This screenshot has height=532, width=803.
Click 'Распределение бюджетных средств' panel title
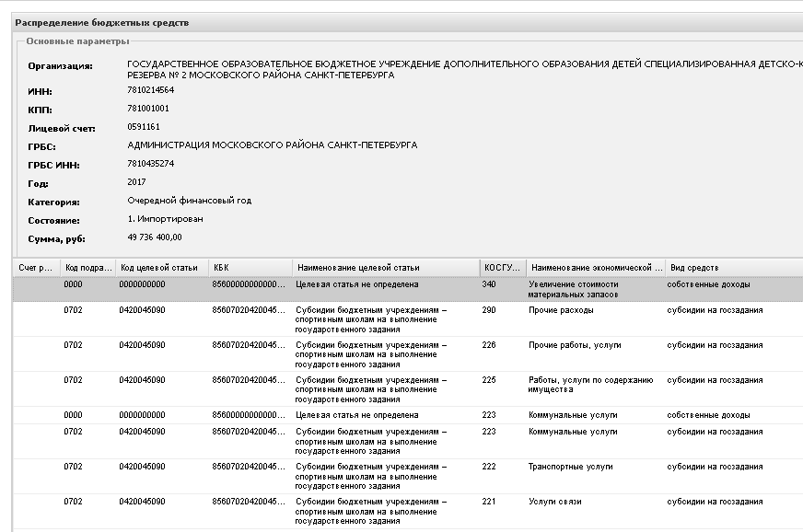click(102, 23)
